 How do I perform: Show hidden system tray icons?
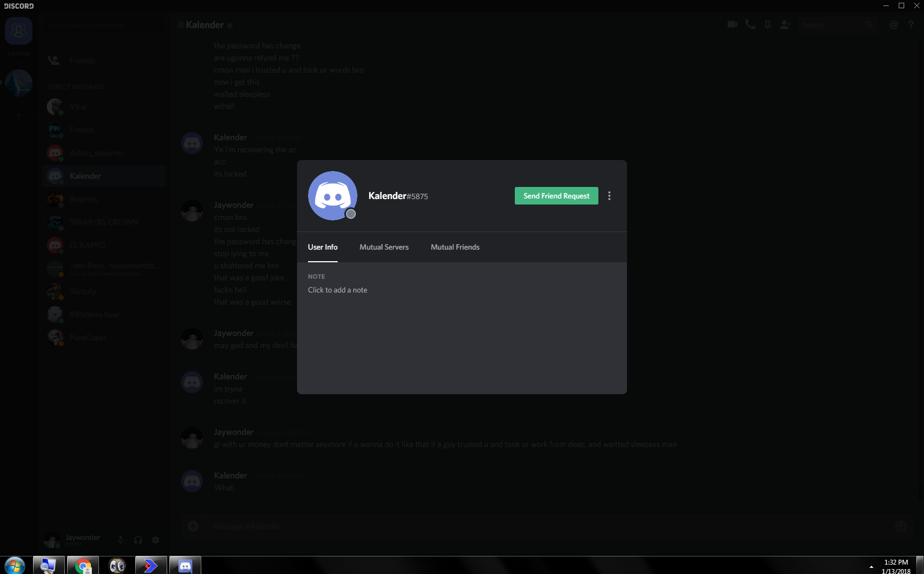click(871, 566)
